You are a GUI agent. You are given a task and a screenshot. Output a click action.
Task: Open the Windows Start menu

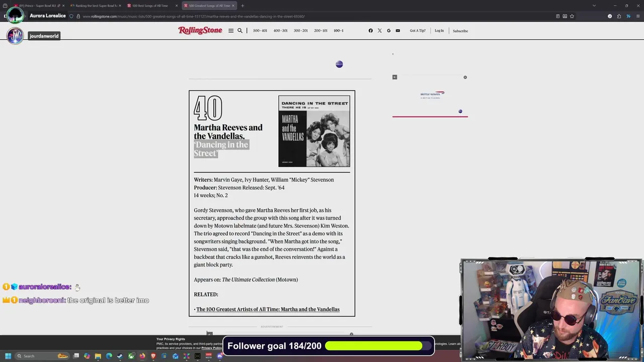click(x=8, y=356)
